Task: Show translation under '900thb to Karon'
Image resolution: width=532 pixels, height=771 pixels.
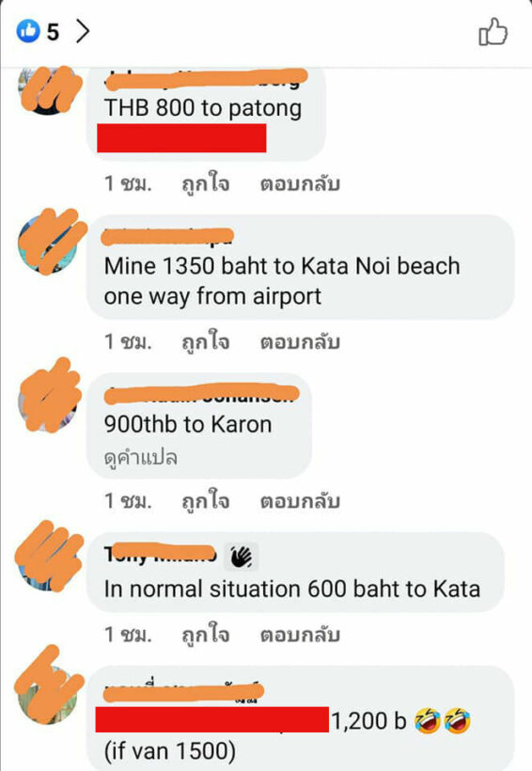Action: pos(141,458)
